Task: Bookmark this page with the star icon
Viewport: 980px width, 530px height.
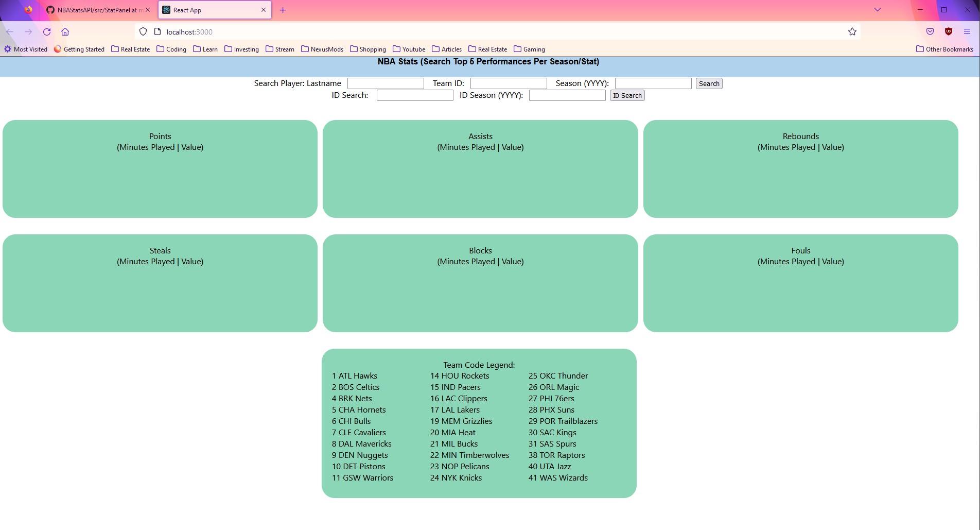Action: (852, 31)
